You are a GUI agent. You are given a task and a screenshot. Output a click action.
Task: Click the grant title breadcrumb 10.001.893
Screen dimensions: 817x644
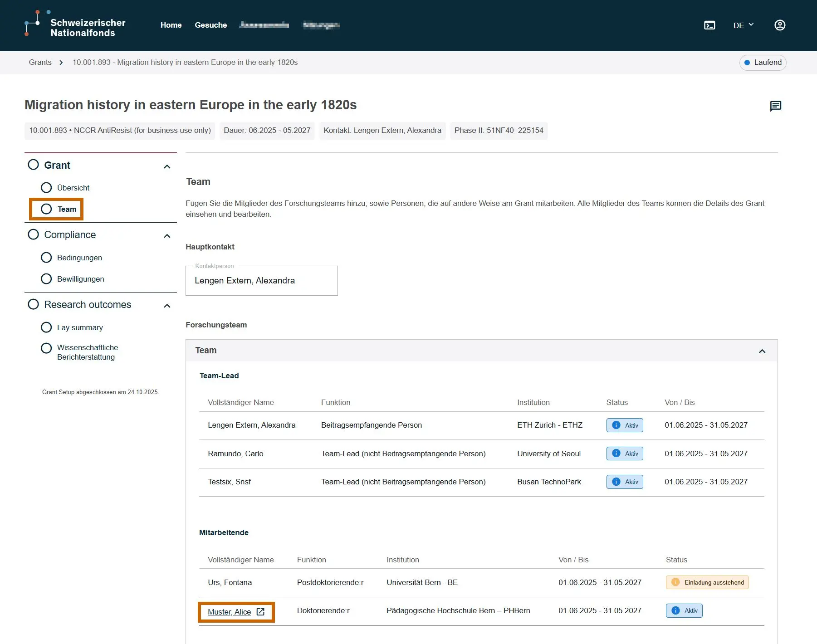[185, 63]
